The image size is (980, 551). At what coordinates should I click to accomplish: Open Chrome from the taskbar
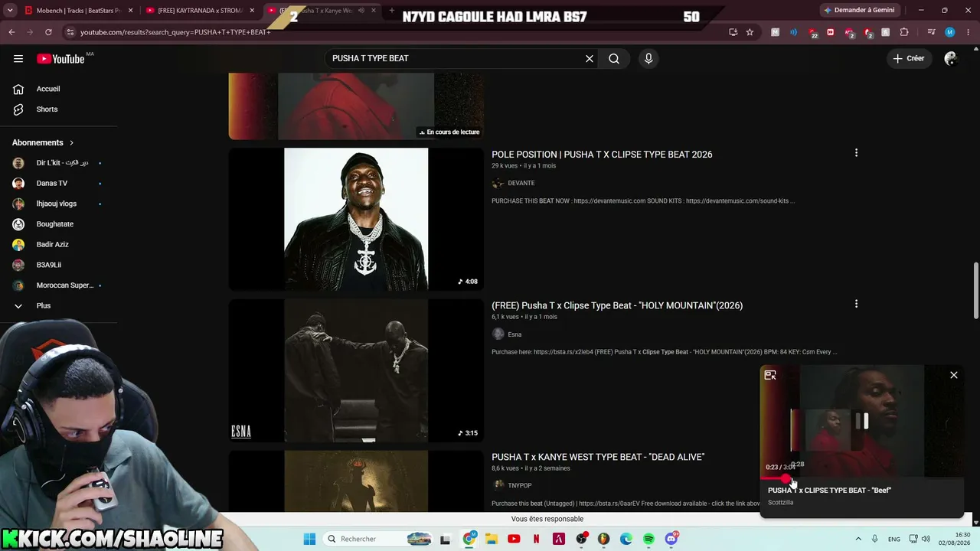click(469, 539)
